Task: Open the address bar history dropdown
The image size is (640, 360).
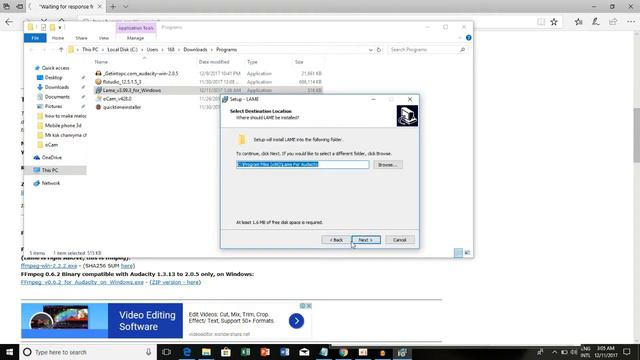Action: tap(370, 50)
